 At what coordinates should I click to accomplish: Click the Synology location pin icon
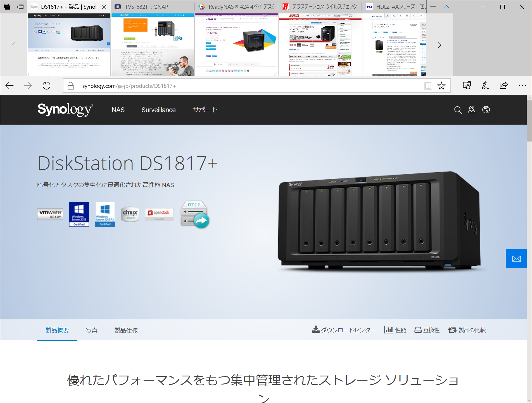point(472,110)
